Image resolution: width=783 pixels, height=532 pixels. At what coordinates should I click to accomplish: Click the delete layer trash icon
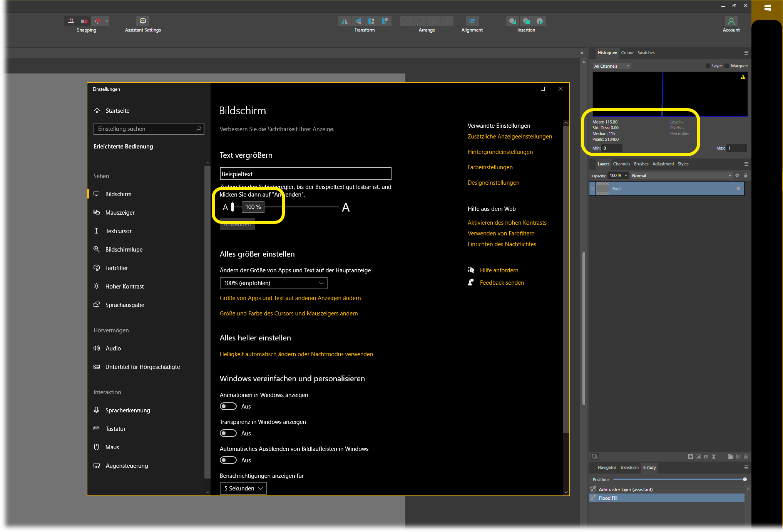pos(746,457)
